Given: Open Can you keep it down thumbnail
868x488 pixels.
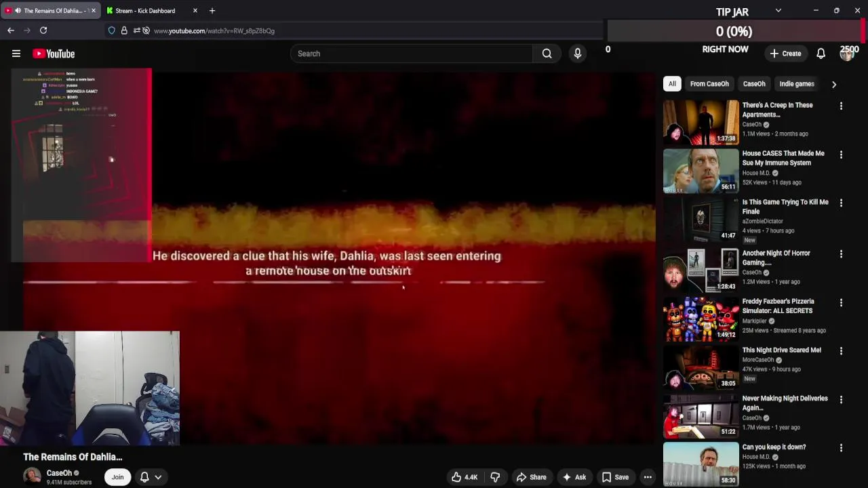Looking at the screenshot, I should coord(701,464).
